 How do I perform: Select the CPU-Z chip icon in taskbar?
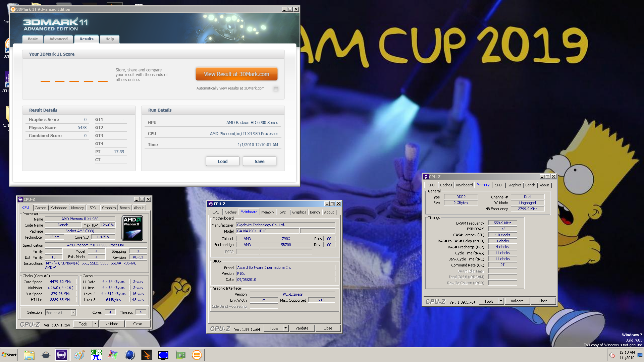point(62,355)
